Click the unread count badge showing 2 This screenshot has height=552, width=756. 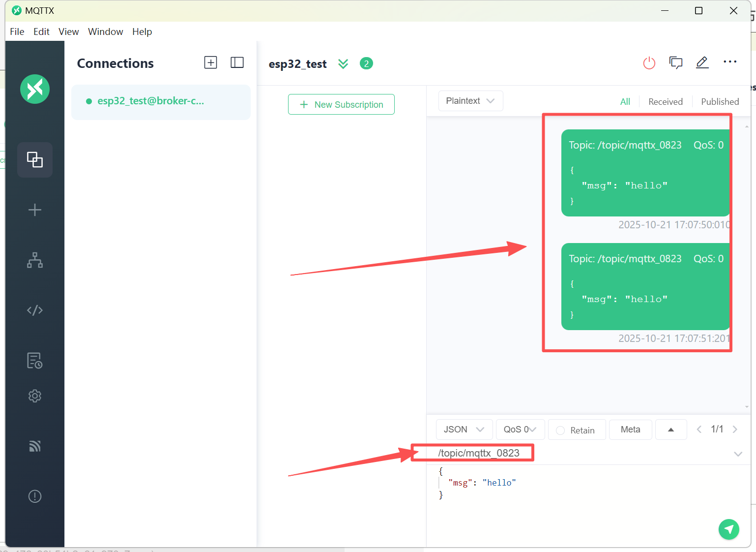[x=366, y=63]
